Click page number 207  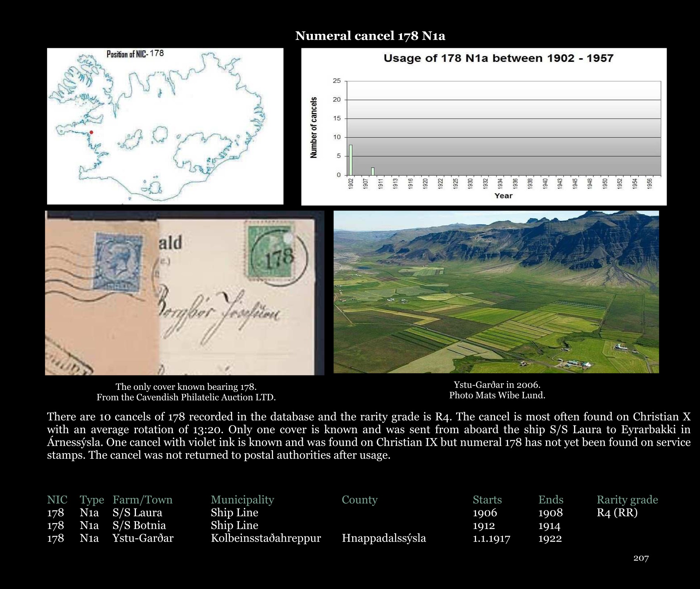point(641,558)
